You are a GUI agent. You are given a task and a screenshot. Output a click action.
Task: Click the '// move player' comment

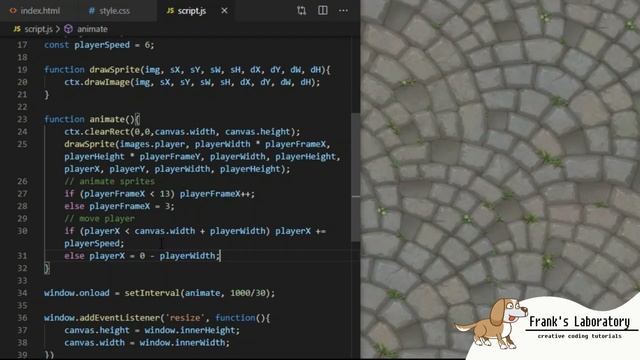(x=99, y=219)
